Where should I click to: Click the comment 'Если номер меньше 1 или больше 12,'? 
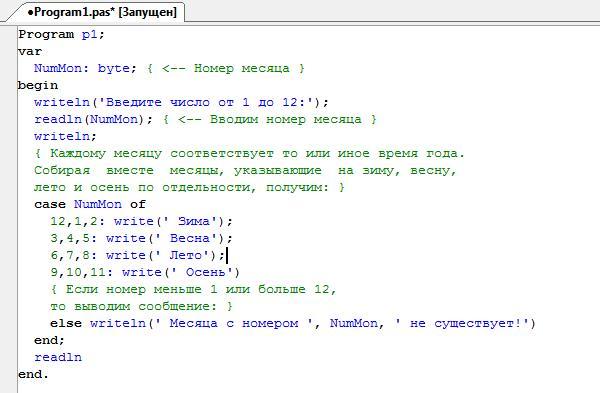193,289
